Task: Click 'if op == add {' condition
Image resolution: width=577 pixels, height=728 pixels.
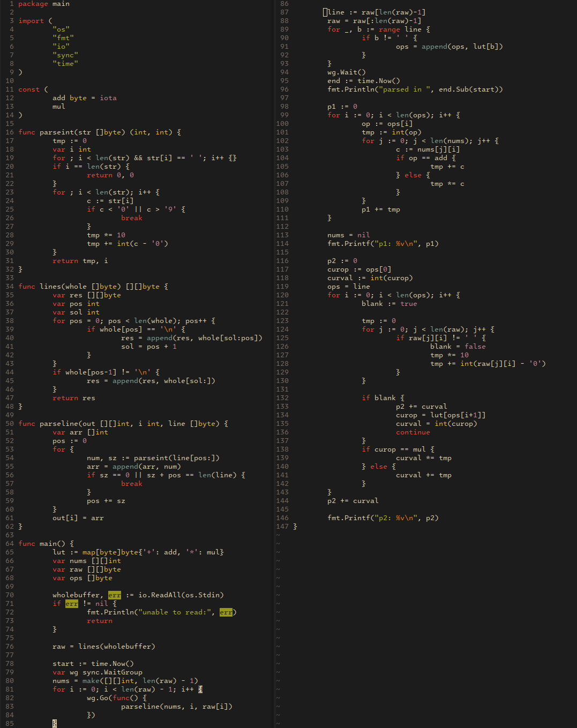Action: (426, 158)
